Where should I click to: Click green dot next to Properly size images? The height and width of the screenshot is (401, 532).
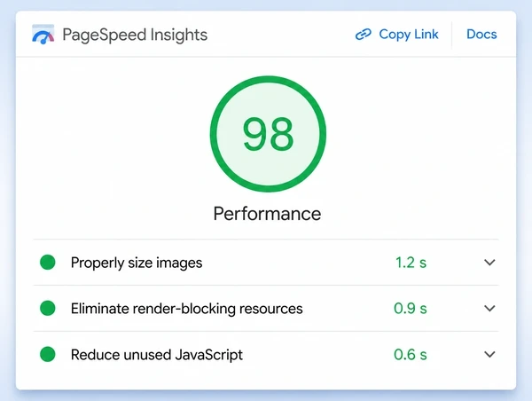tap(48, 263)
